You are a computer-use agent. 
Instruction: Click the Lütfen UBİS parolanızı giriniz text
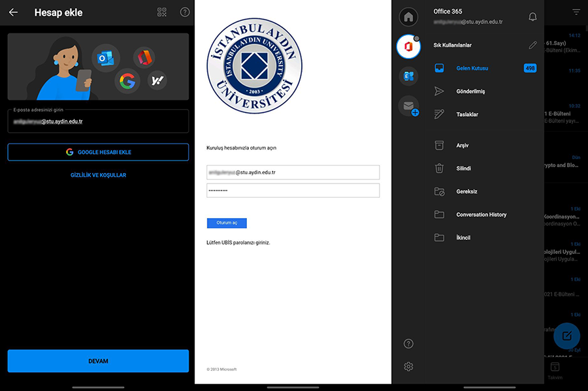238,243
